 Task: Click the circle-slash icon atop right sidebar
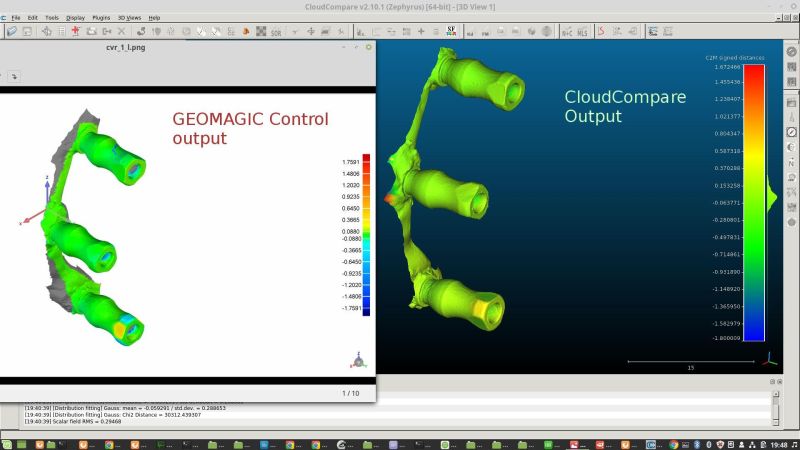coord(791,52)
